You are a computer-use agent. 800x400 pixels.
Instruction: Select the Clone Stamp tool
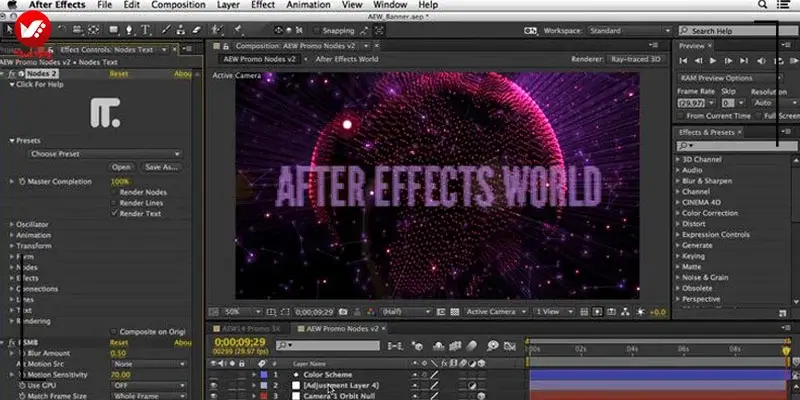pyautogui.click(x=183, y=30)
